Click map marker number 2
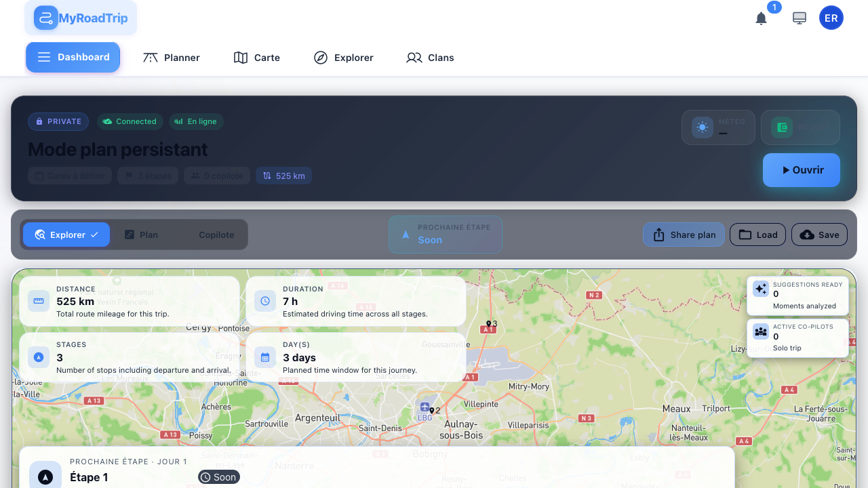Screen dimensions: 868x488 point(432,410)
